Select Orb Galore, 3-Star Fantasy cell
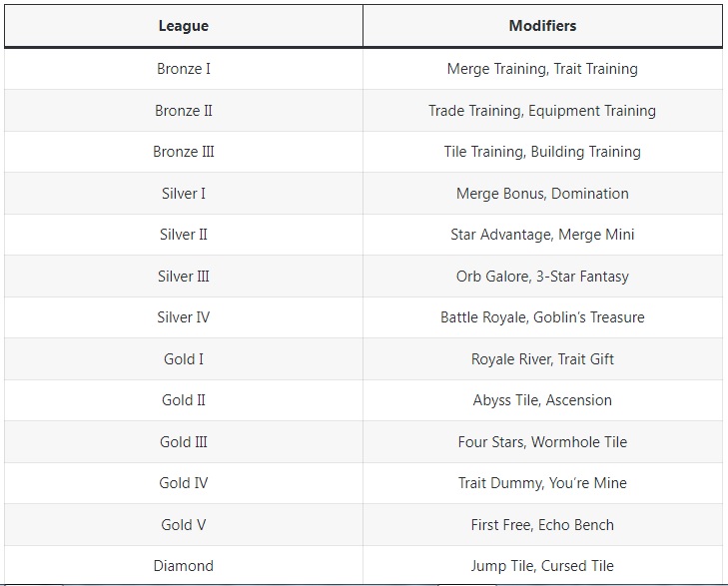The width and height of the screenshot is (728, 586). tap(542, 277)
